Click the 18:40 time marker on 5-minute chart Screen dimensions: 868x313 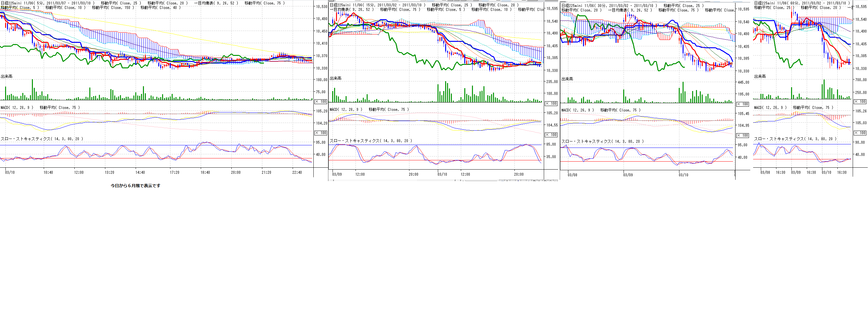pyautogui.click(x=205, y=172)
